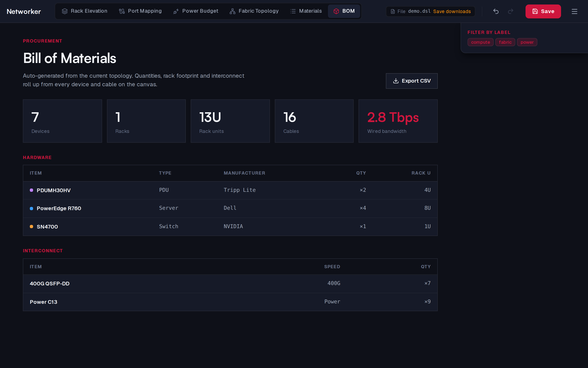Redo the last change

[x=510, y=11]
